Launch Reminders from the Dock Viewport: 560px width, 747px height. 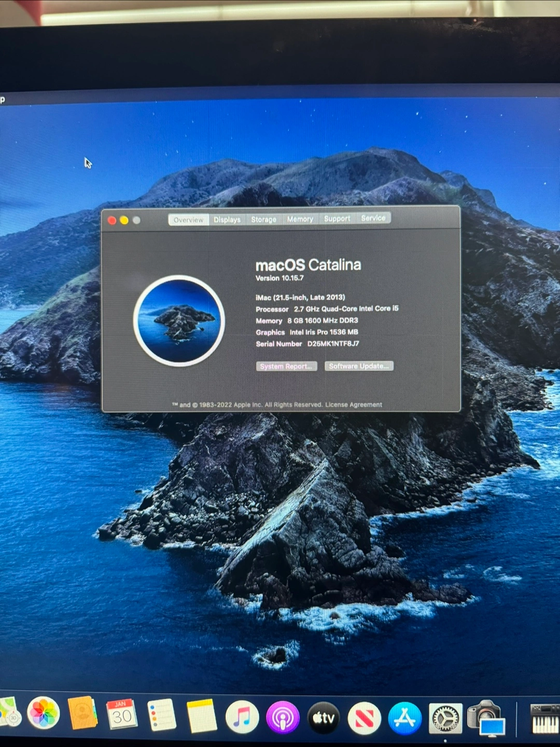click(162, 715)
